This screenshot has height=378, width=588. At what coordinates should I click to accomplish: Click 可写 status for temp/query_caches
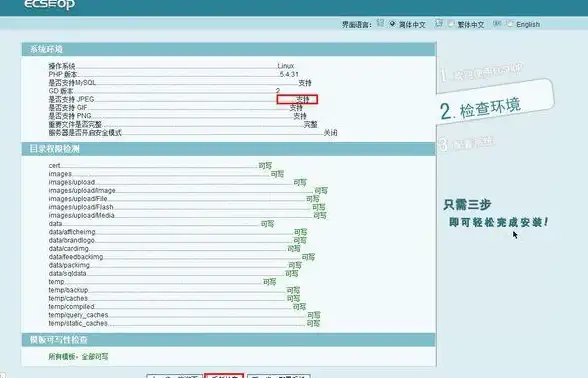[314, 315]
